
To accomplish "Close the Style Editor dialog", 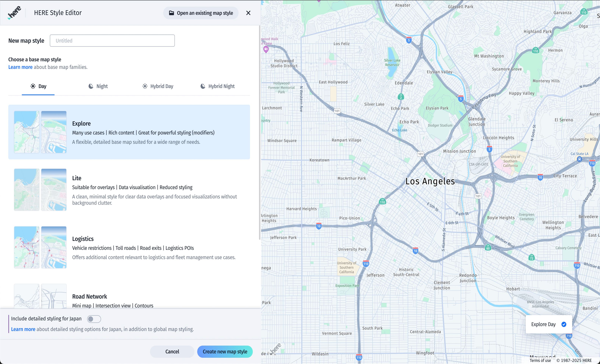I will click(248, 13).
